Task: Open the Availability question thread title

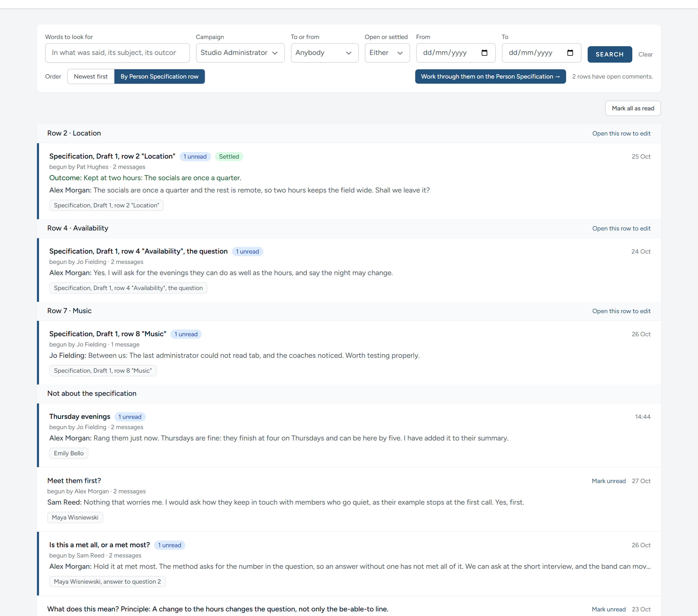Action: (138, 251)
